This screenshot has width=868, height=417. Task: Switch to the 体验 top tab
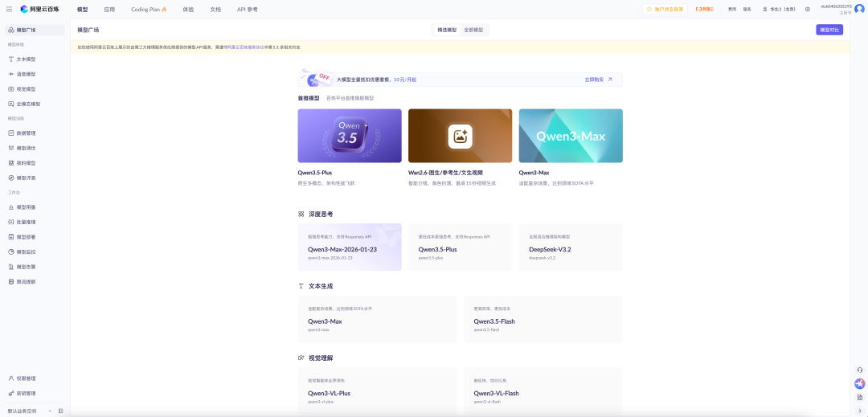click(x=188, y=10)
